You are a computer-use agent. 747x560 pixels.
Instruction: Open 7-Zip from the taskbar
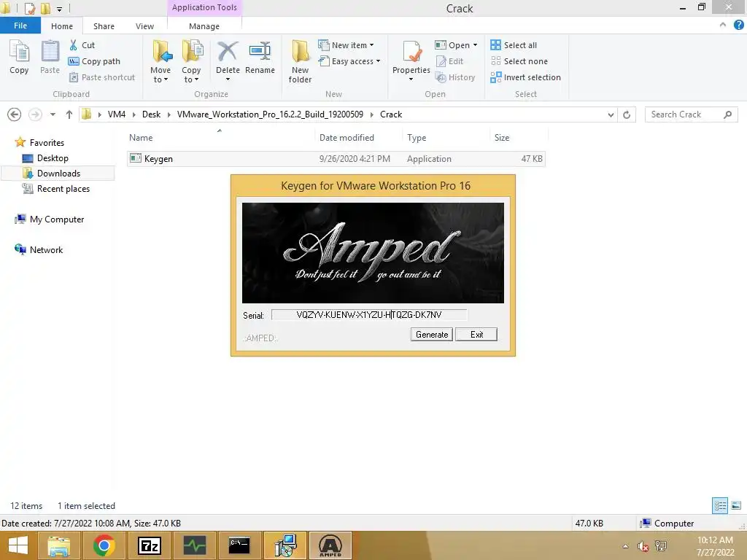[x=149, y=545]
